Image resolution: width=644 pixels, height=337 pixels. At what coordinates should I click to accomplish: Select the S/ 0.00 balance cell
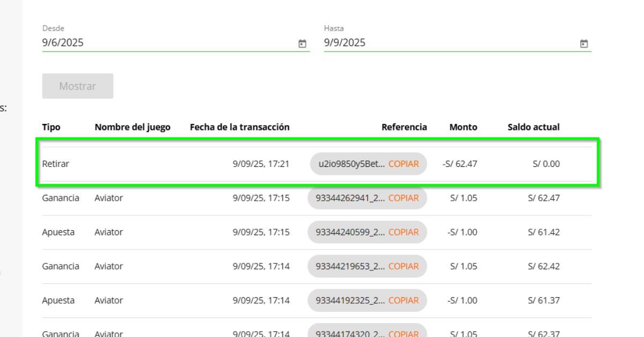(546, 164)
